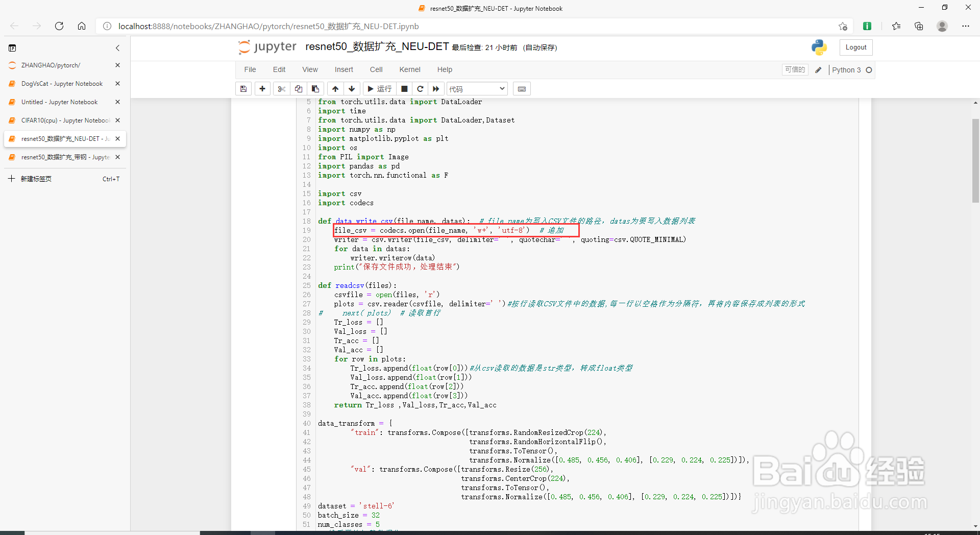
Task: Open the command palette keyboard icon
Action: click(522, 89)
